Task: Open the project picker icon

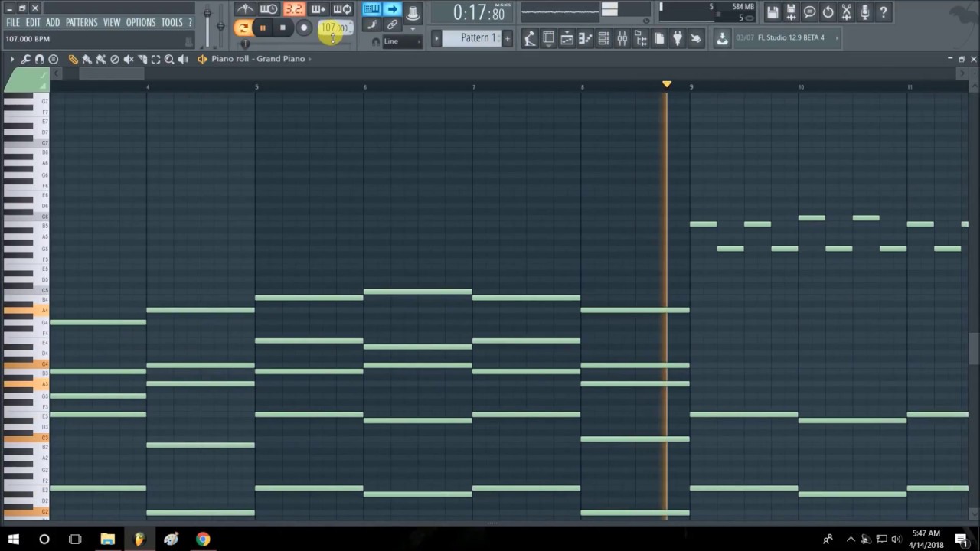Action: [659, 38]
